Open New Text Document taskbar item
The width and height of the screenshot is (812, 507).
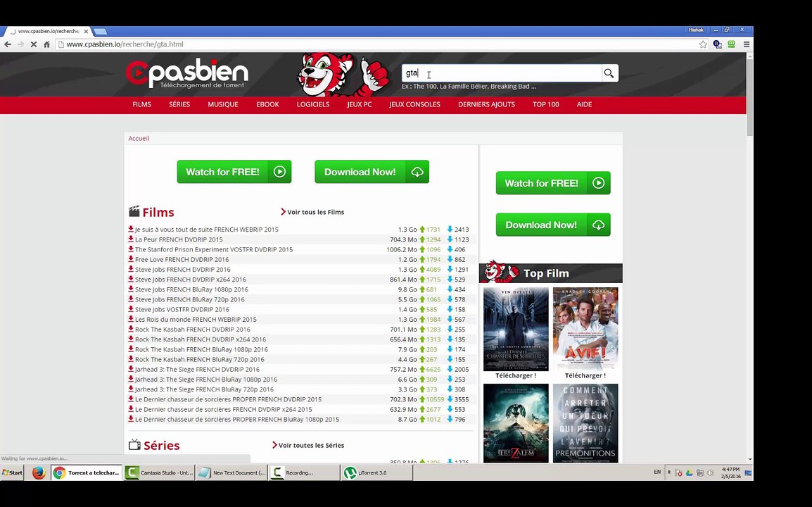pyautogui.click(x=231, y=472)
